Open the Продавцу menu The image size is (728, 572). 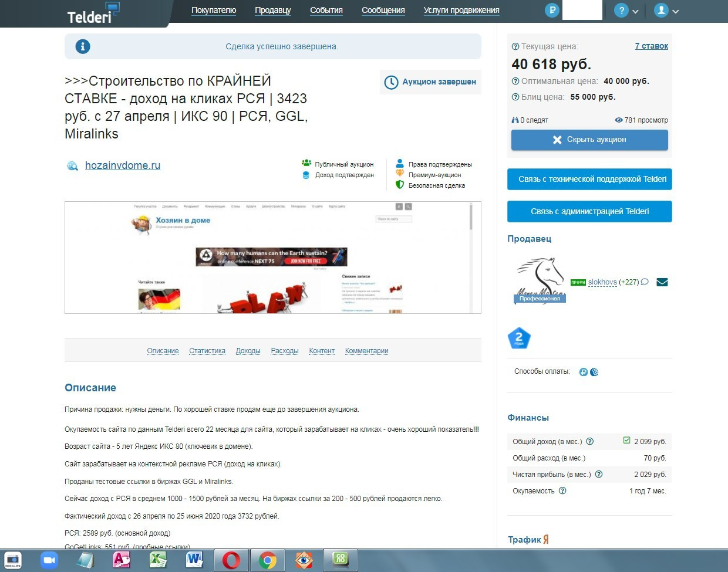[273, 10]
